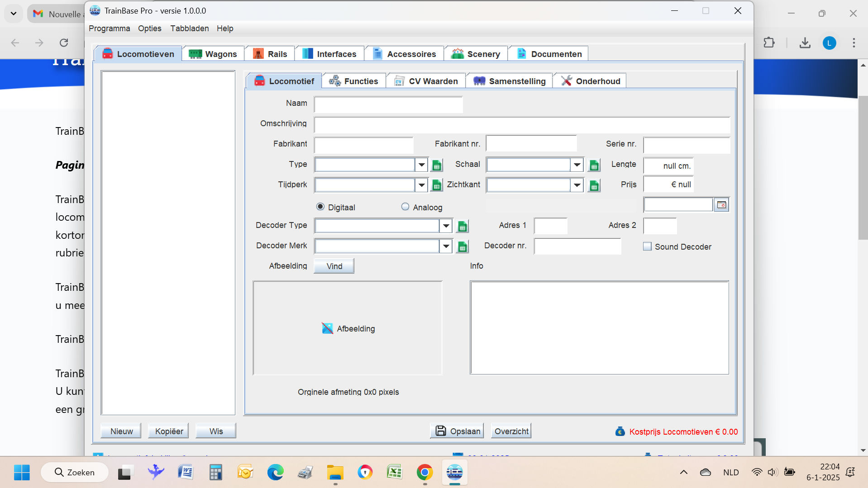Open the list editor icon beside Decoder Type
Image resolution: width=868 pixels, height=488 pixels.
pyautogui.click(x=463, y=226)
